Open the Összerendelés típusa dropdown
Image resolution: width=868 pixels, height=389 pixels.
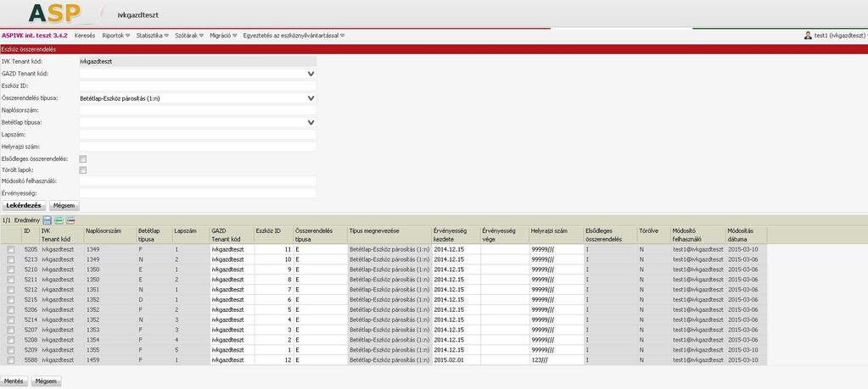[x=199, y=97]
